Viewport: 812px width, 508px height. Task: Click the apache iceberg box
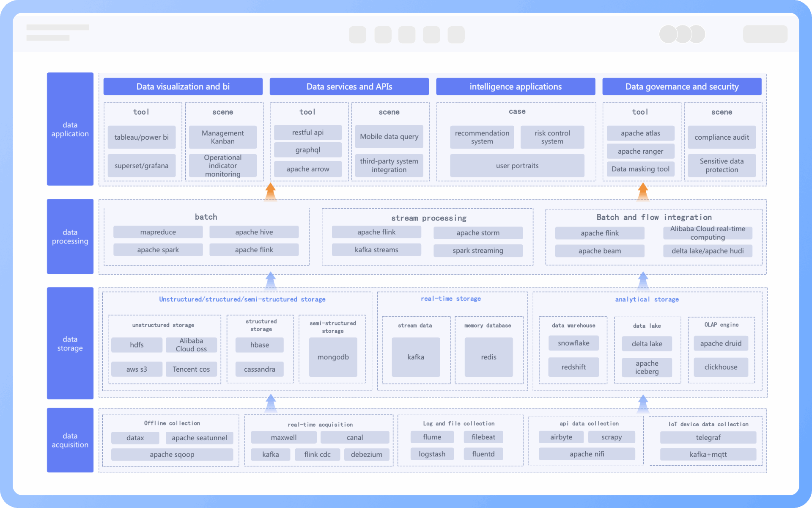[x=647, y=367]
